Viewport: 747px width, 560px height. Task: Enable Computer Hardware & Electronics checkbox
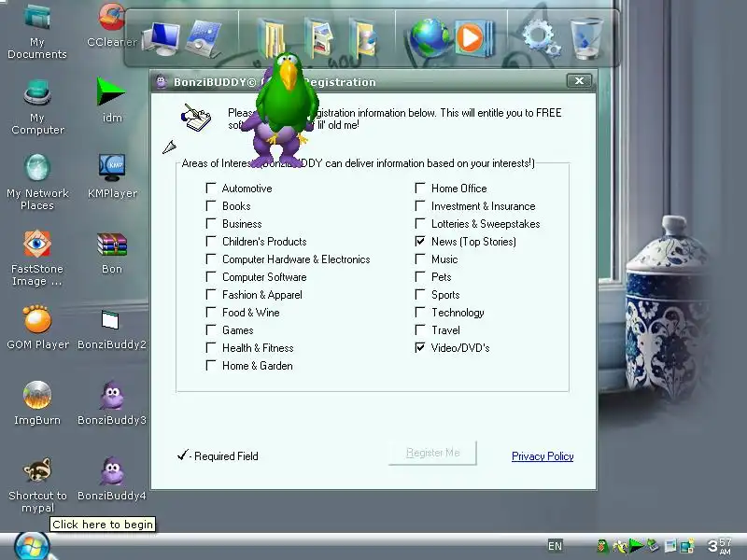point(211,259)
